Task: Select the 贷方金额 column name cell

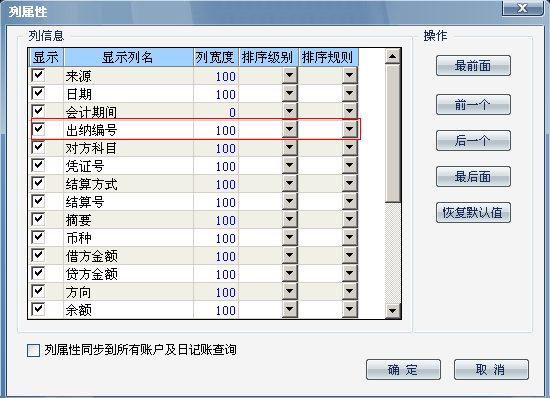Action: click(128, 274)
